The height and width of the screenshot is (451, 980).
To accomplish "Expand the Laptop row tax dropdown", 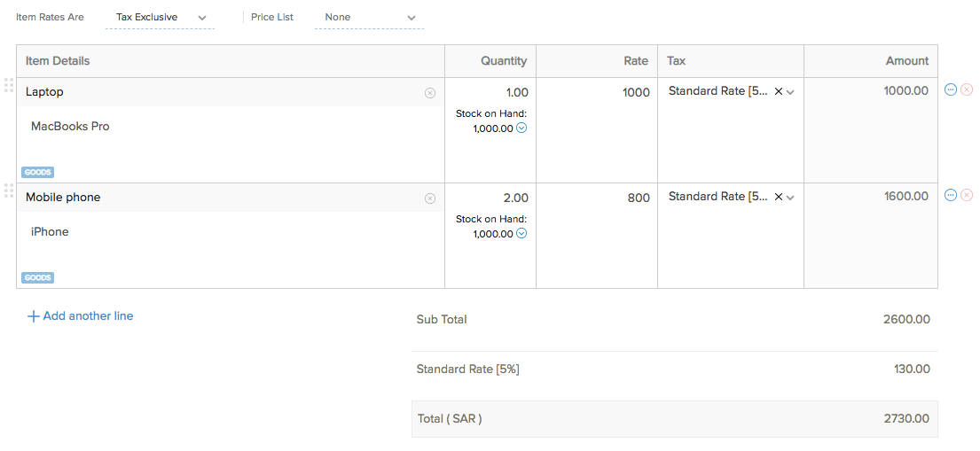I will tap(790, 91).
